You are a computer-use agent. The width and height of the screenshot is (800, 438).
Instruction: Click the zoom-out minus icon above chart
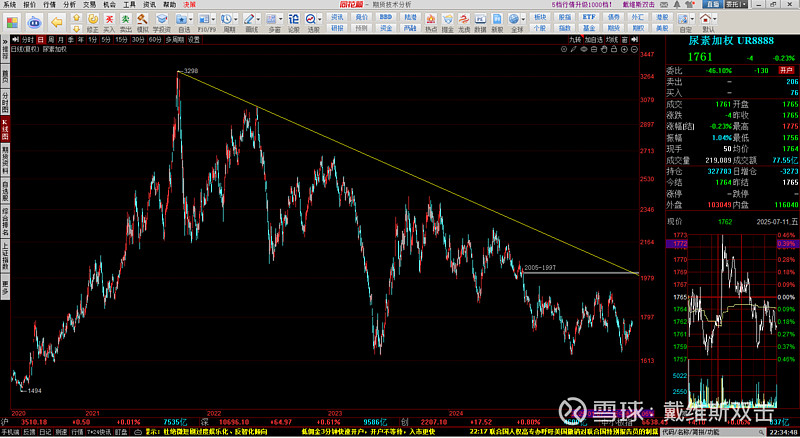pyautogui.click(x=634, y=50)
